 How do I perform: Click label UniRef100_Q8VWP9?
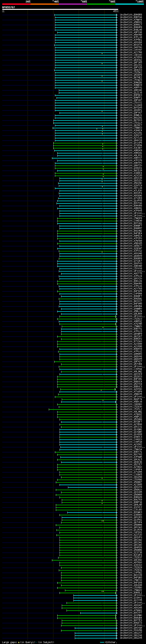pyautogui.click(x=131, y=334)
